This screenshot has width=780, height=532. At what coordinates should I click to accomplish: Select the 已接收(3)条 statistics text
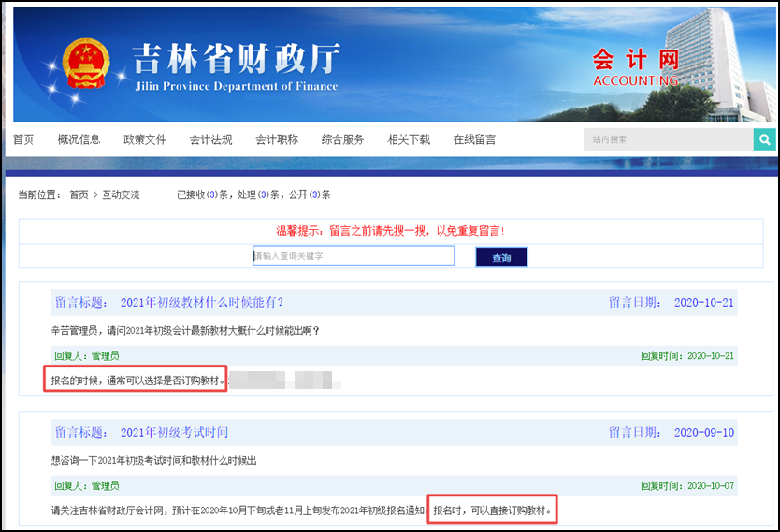(253, 194)
